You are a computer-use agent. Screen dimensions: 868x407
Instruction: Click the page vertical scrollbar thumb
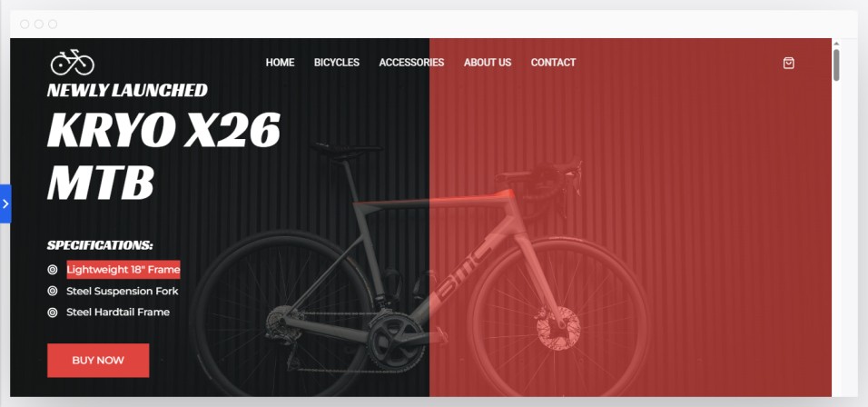click(x=836, y=65)
